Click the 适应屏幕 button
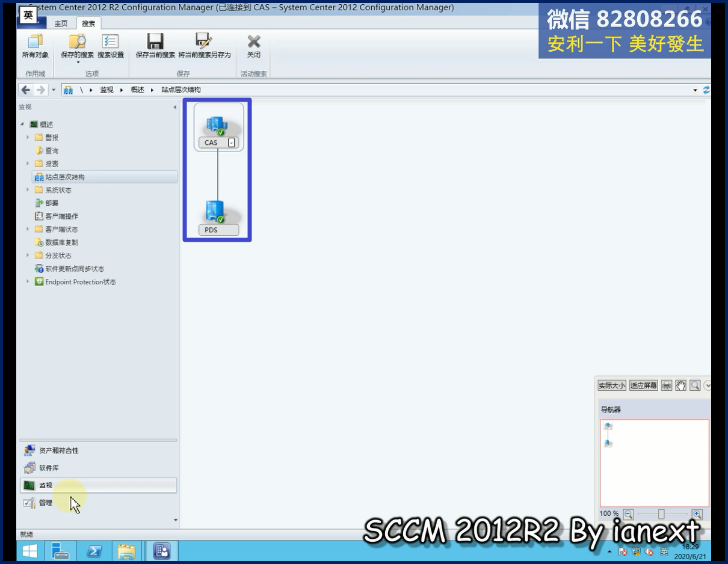This screenshot has height=564, width=728. pyautogui.click(x=644, y=385)
